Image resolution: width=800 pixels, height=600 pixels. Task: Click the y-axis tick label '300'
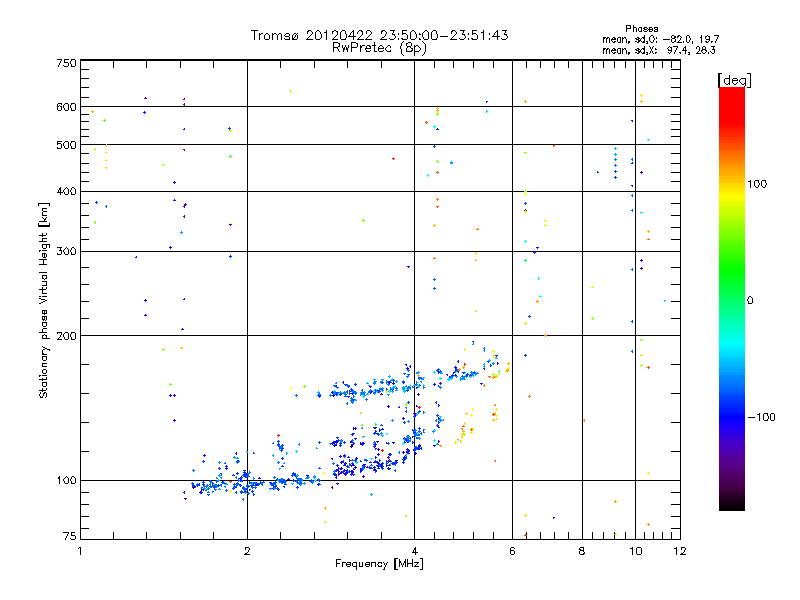click(66, 252)
